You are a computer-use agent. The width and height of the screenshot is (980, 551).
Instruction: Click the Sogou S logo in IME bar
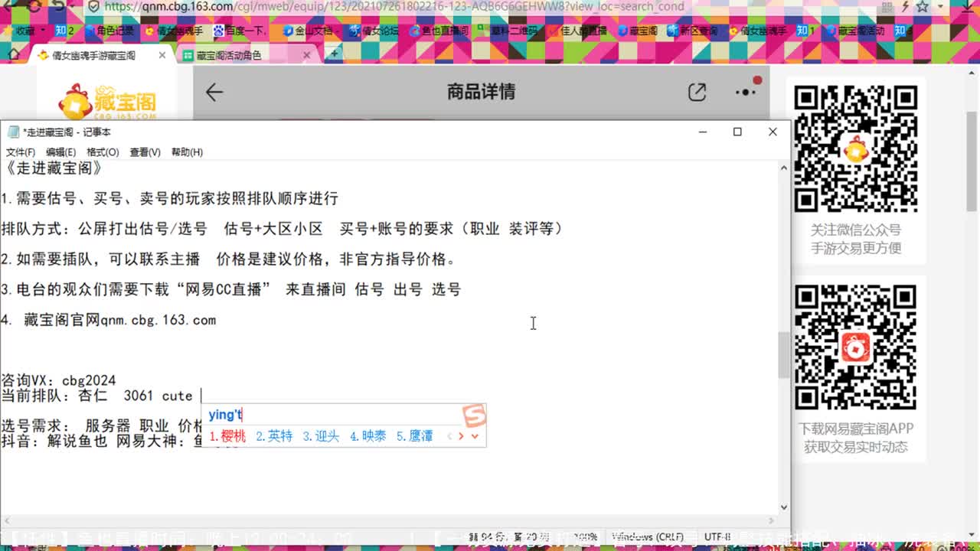[474, 416]
